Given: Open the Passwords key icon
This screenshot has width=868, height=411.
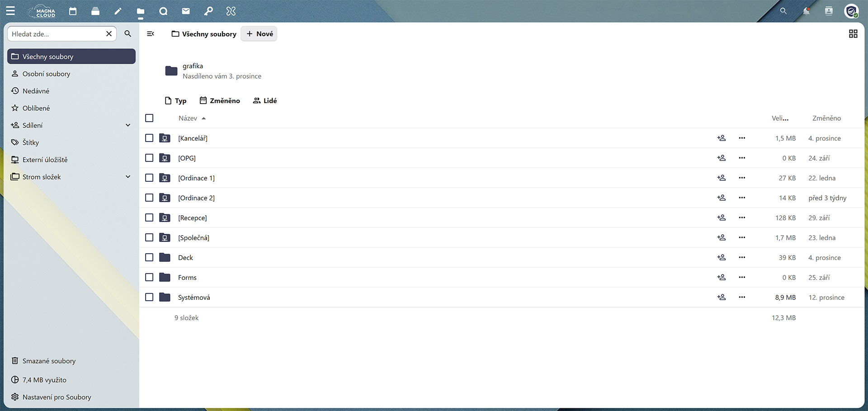Looking at the screenshot, I should click(x=208, y=11).
